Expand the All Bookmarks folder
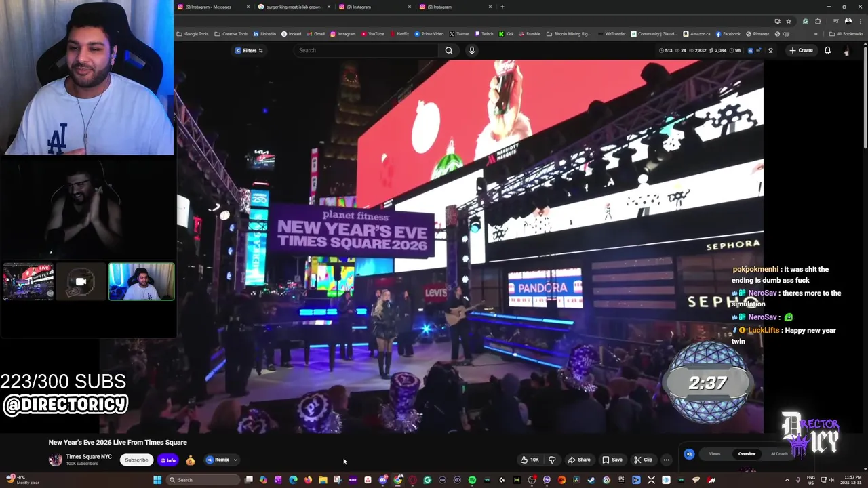Screen dimensions: 868x488 point(846,34)
